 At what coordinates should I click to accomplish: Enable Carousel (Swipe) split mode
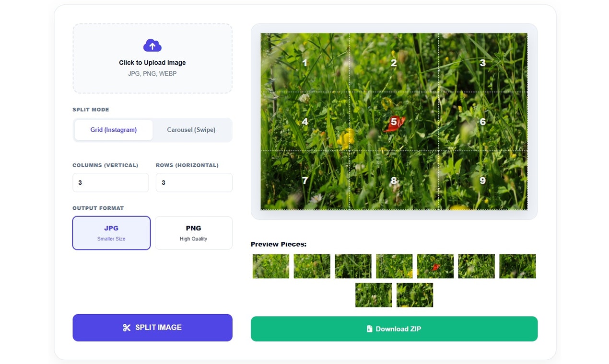(191, 130)
